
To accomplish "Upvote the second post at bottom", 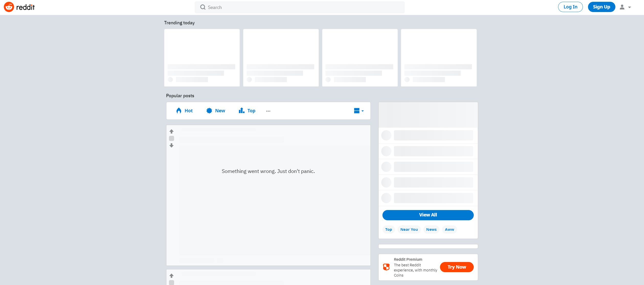I will (172, 276).
